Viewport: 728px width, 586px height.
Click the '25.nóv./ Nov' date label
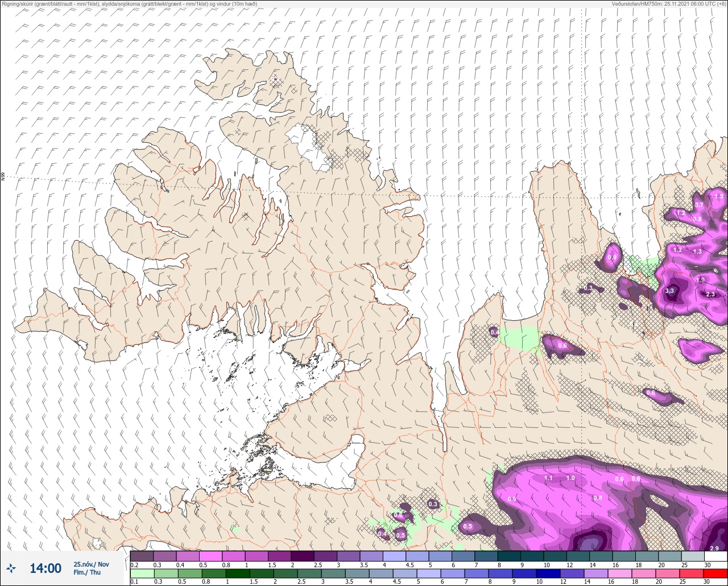(91, 564)
